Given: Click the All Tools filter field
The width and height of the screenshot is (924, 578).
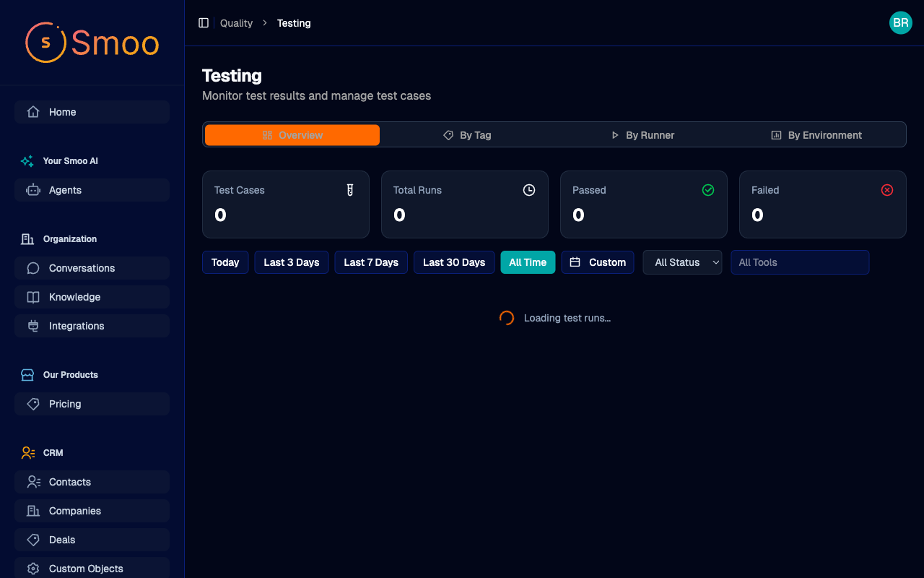Looking at the screenshot, I should tap(800, 262).
